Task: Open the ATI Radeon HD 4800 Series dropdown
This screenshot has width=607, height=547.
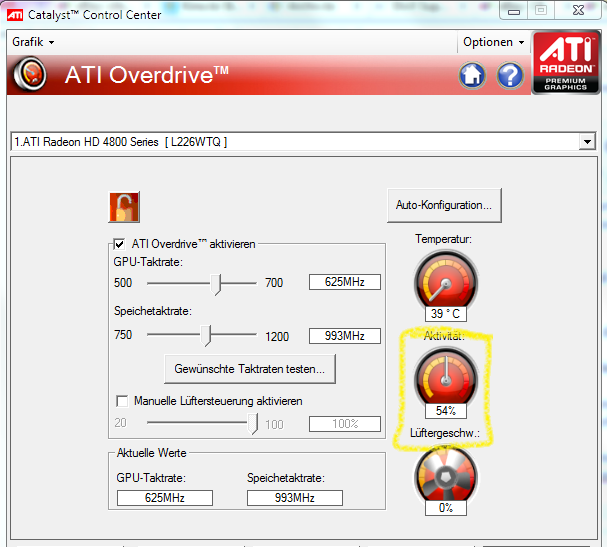Action: tap(587, 142)
